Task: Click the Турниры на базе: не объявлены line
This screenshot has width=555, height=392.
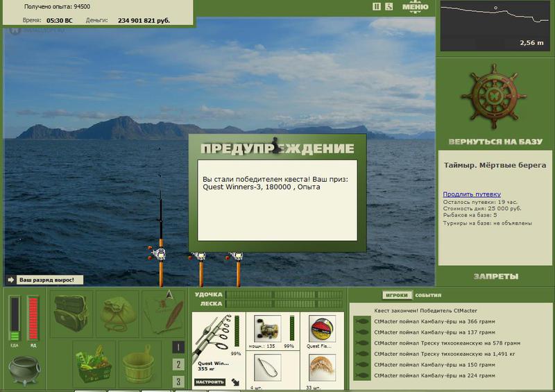Action: click(x=488, y=223)
